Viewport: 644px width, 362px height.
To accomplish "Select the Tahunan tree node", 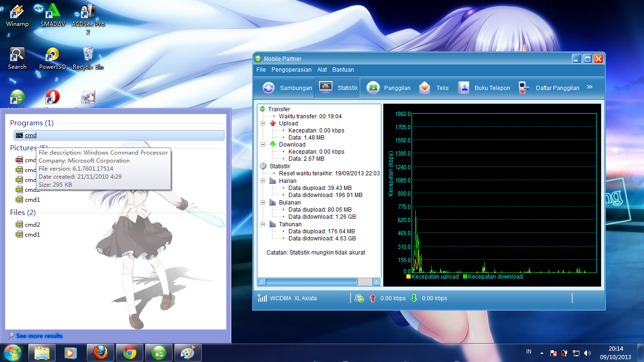I will (290, 224).
